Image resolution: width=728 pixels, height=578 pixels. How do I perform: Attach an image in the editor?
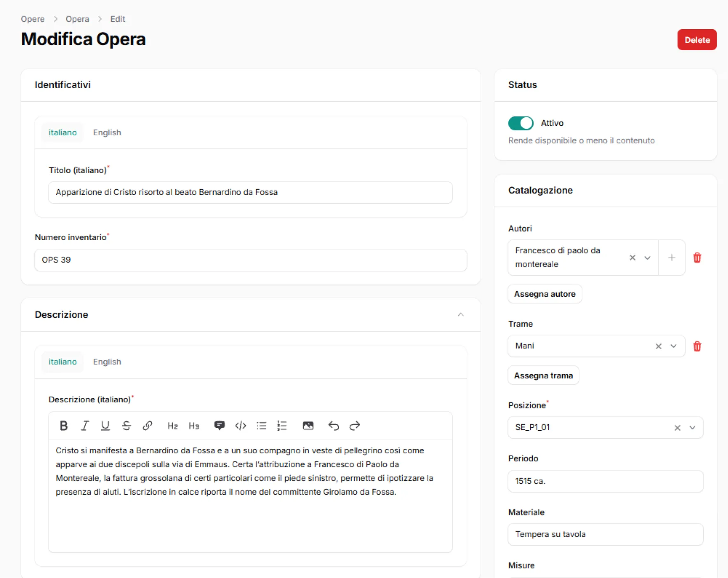pos(308,426)
